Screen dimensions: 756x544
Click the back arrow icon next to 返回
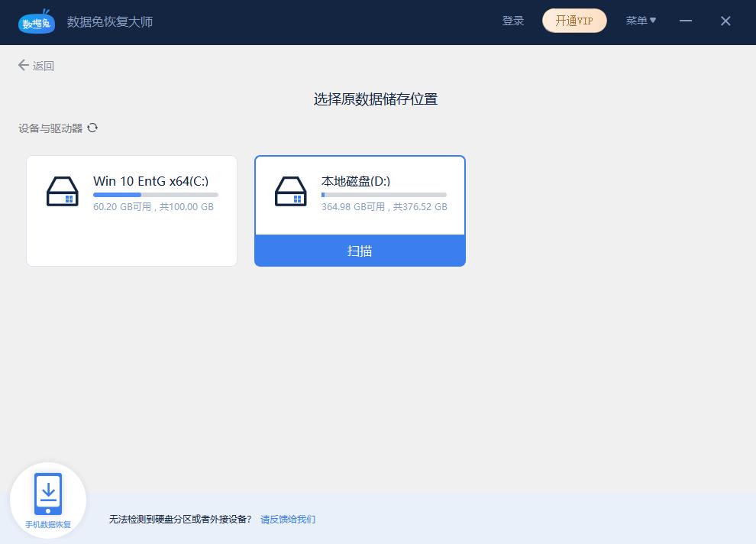pos(24,66)
